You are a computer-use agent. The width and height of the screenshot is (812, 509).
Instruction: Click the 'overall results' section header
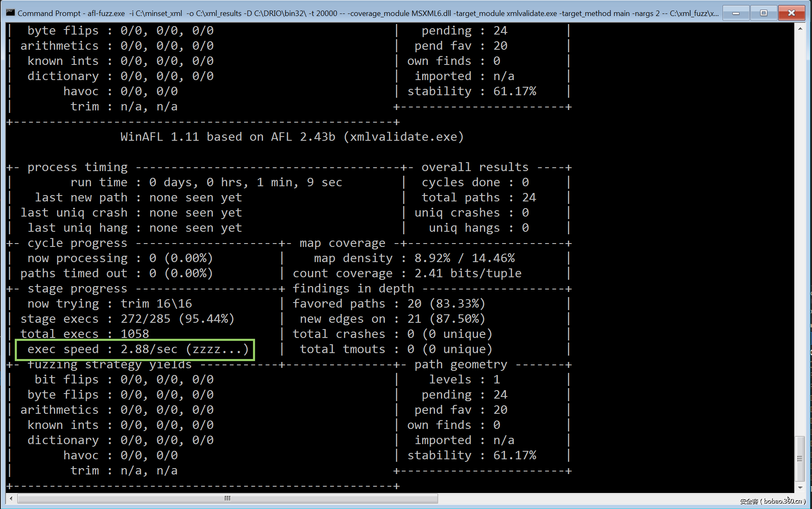pyautogui.click(x=475, y=167)
